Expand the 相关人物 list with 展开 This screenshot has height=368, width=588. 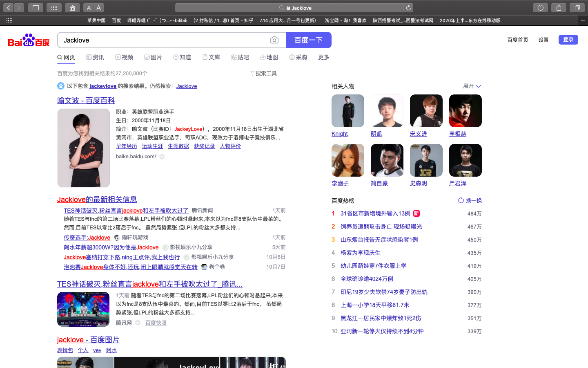click(472, 86)
